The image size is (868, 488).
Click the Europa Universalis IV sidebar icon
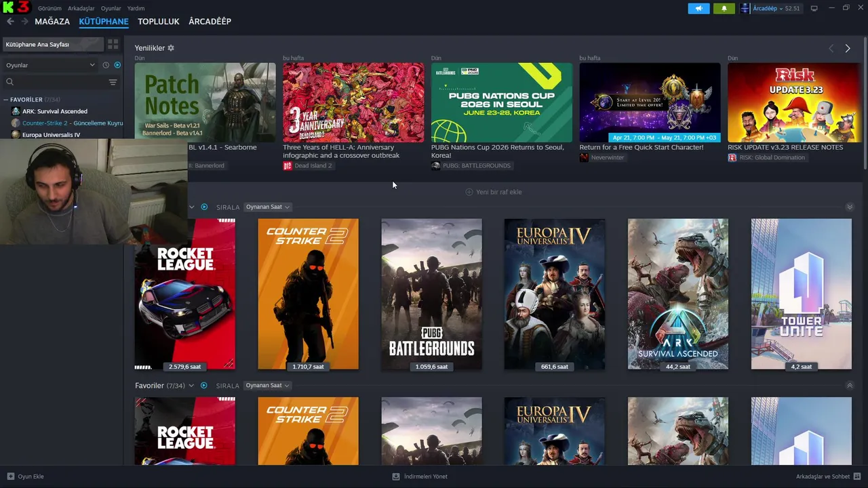pos(16,135)
